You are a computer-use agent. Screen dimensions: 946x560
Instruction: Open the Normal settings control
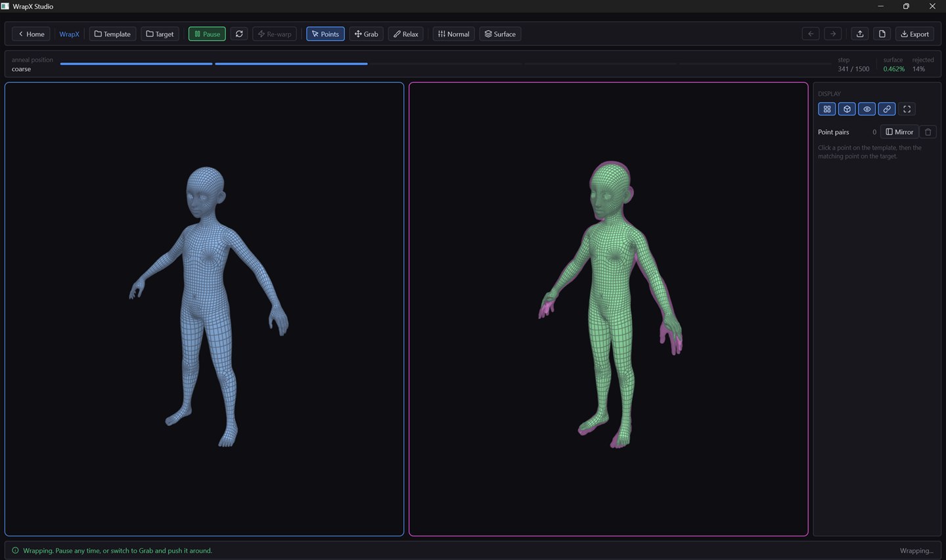[453, 34]
